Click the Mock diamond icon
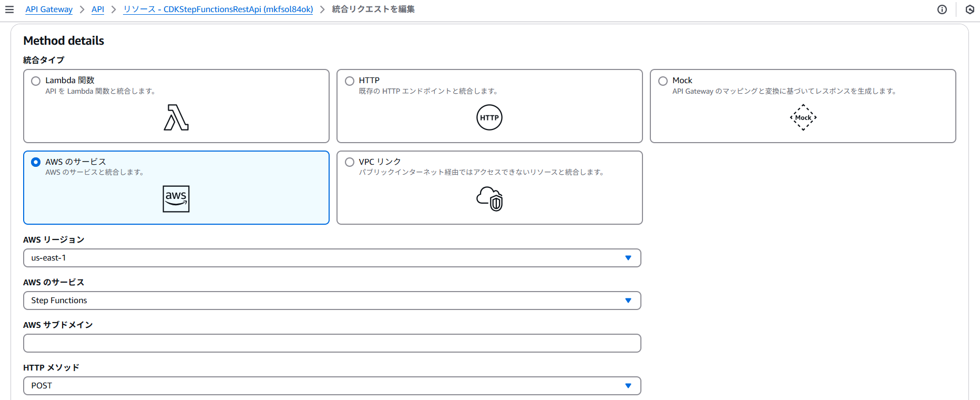The height and width of the screenshot is (400, 980). pos(803,117)
